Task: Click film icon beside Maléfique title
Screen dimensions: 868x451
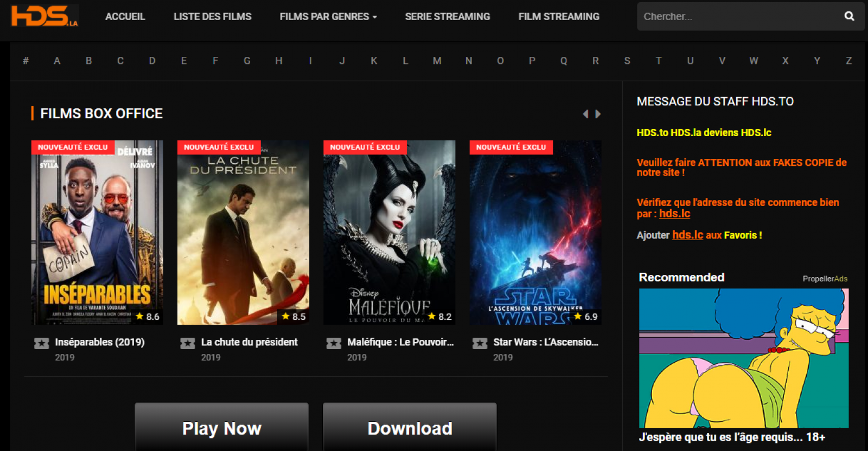Action: click(x=334, y=343)
